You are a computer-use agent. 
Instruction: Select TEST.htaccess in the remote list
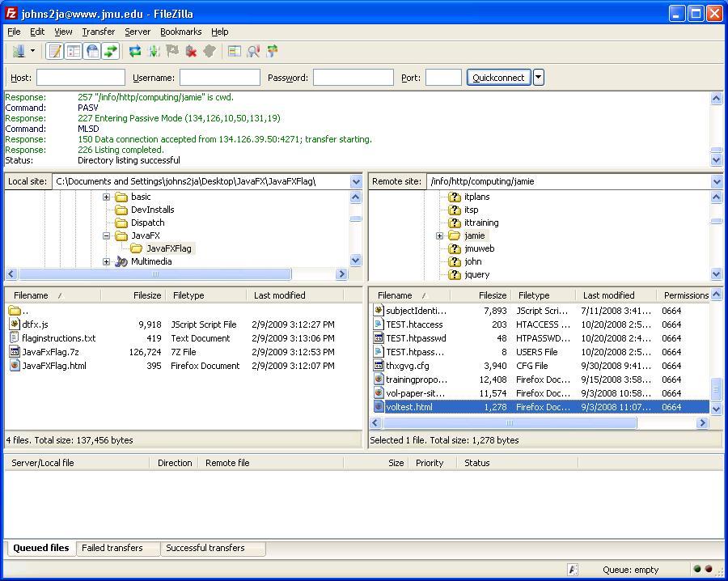415,324
